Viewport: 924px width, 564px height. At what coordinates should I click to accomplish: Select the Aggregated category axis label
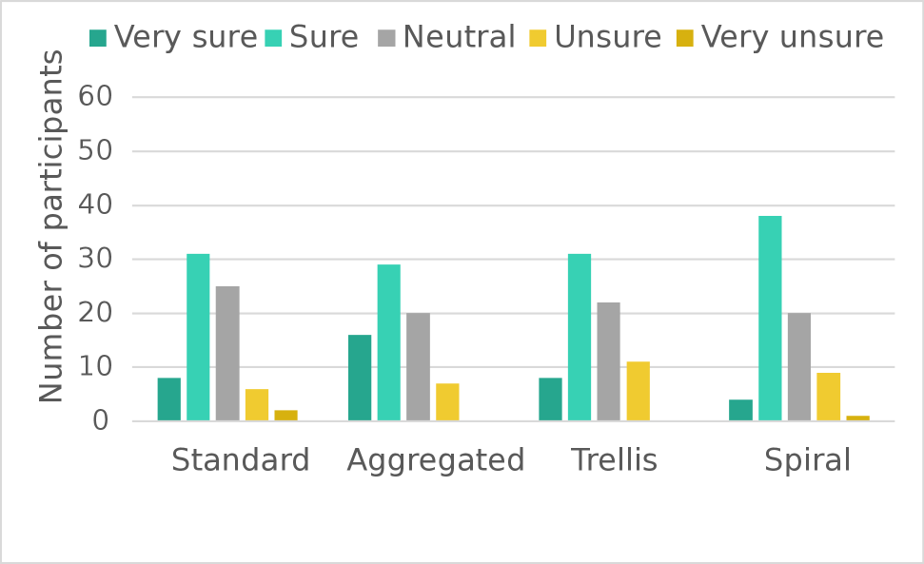click(436, 460)
